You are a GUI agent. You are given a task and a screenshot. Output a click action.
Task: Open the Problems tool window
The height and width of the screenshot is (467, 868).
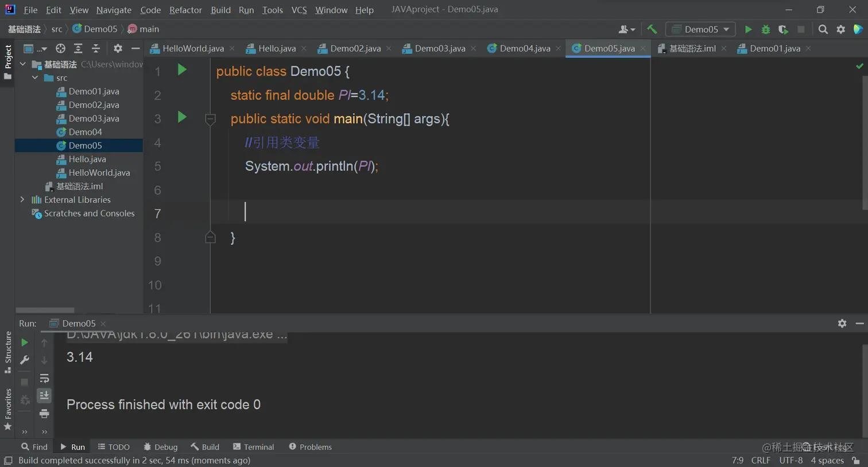[x=310, y=447]
